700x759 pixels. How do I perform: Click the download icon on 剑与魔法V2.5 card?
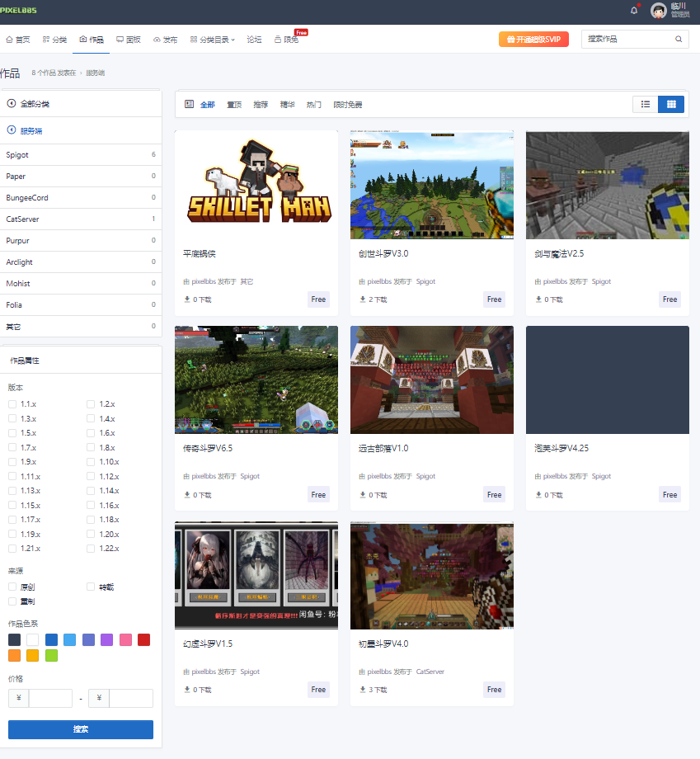click(538, 299)
